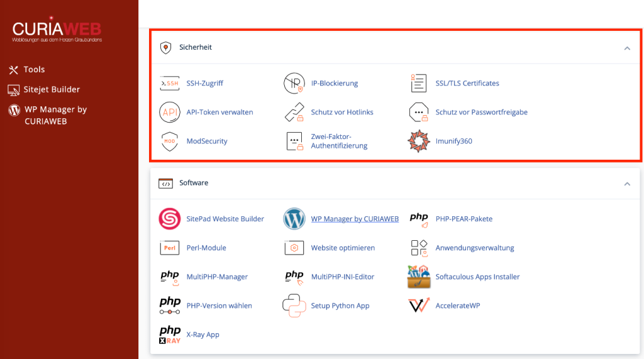
Task: Click the Anwendungsverwaltung icon
Action: click(x=419, y=248)
